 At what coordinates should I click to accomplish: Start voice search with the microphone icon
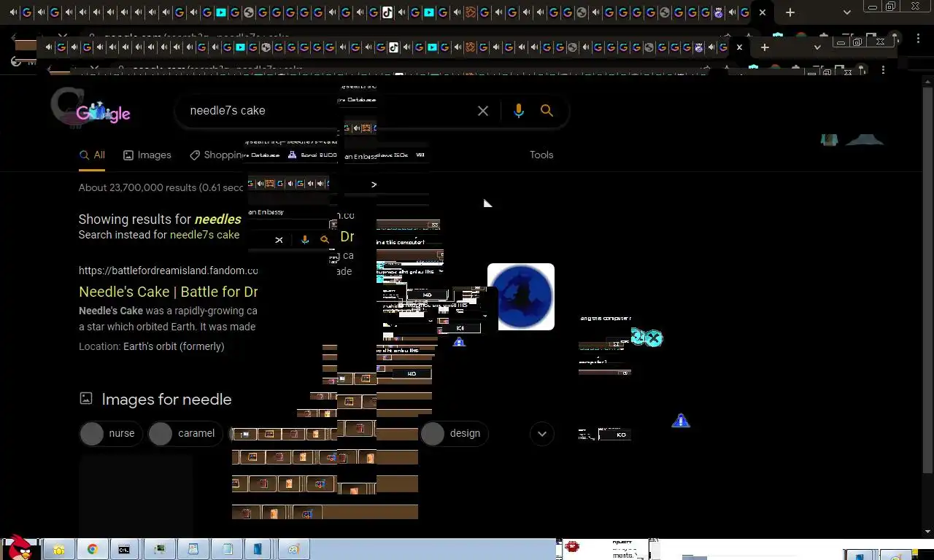pos(518,111)
